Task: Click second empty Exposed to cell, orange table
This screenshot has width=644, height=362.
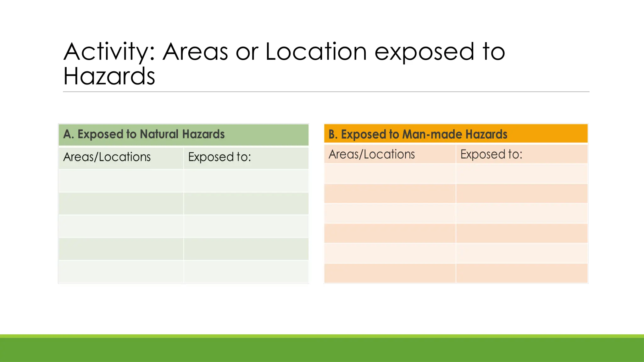Action: (521, 194)
